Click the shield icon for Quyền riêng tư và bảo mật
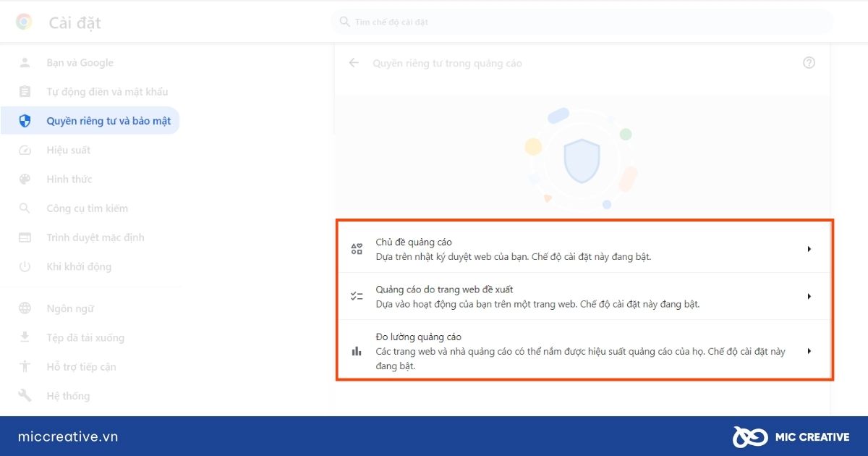The height and width of the screenshot is (456, 868). pos(25,121)
